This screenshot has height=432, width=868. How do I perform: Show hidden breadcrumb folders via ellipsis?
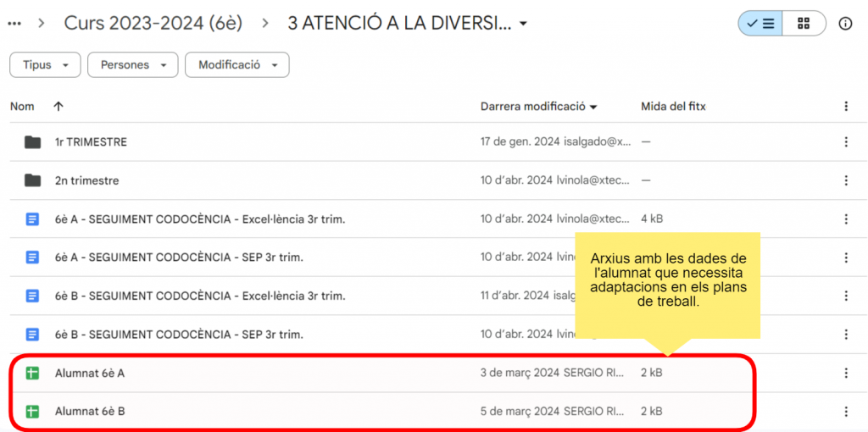point(14,24)
